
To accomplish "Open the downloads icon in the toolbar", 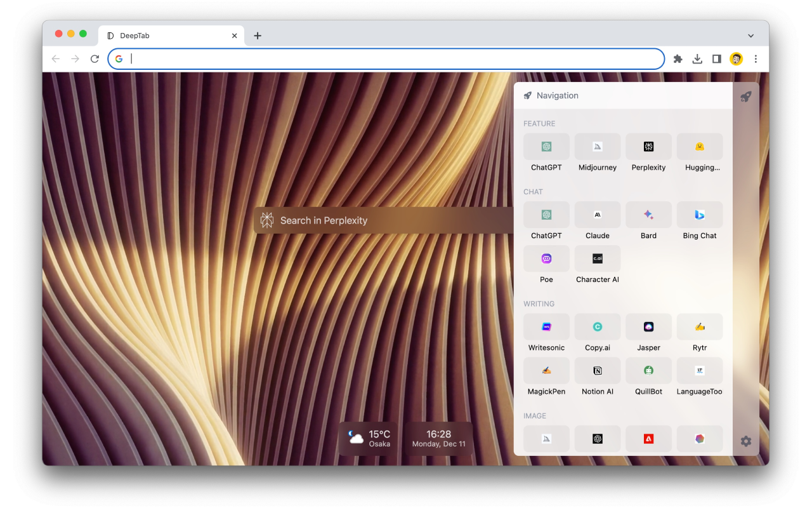I will [697, 58].
